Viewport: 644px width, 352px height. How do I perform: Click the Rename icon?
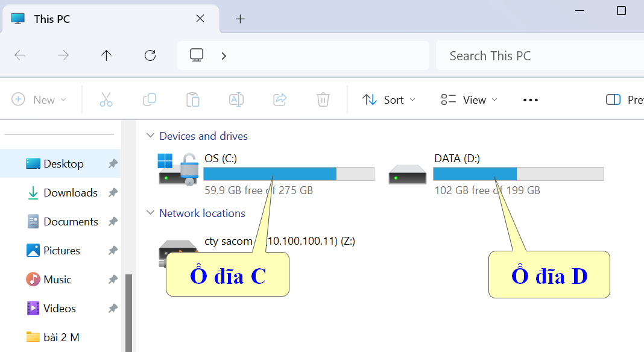click(236, 100)
